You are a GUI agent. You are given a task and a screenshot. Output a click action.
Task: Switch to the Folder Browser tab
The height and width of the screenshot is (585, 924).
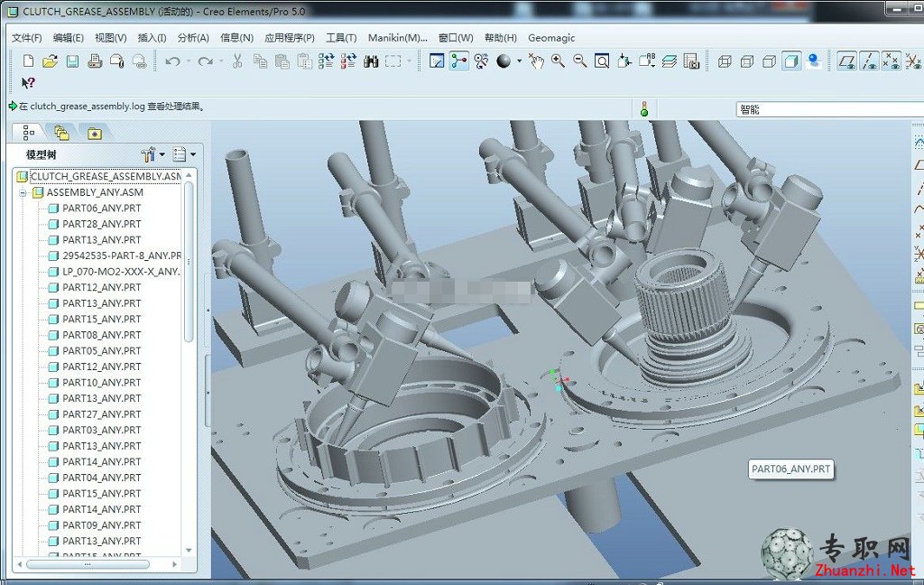(x=61, y=134)
